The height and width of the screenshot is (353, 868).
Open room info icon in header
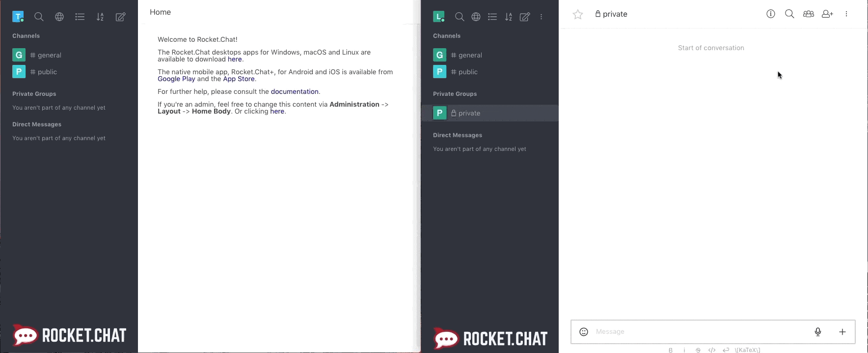771,14
